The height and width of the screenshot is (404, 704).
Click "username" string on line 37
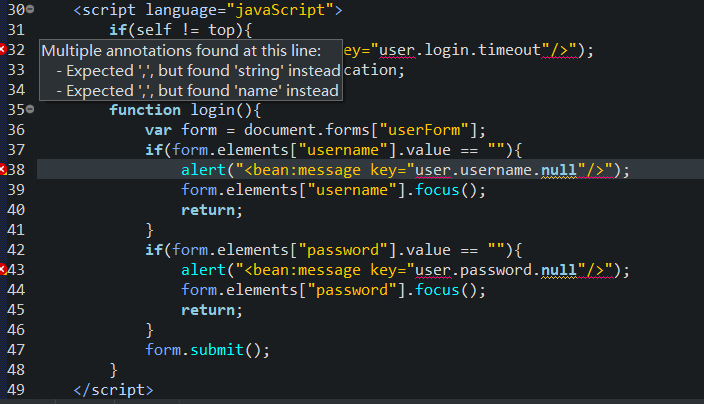[343, 150]
